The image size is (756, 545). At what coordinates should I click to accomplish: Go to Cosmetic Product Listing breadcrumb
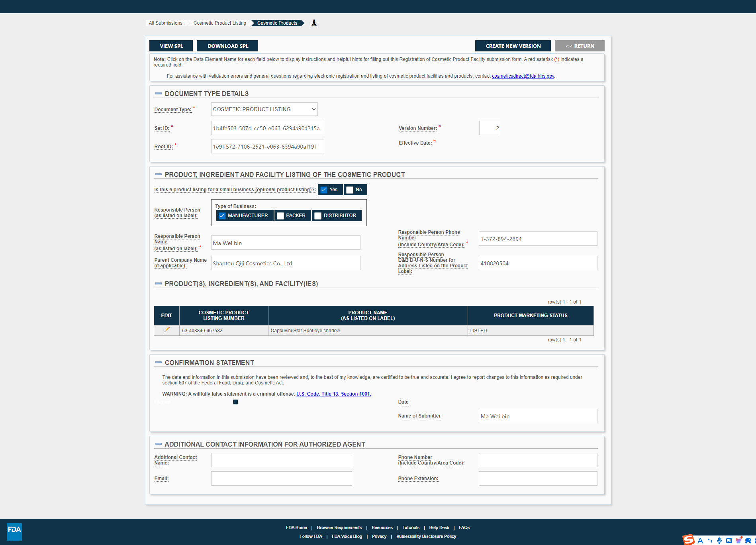coord(219,23)
